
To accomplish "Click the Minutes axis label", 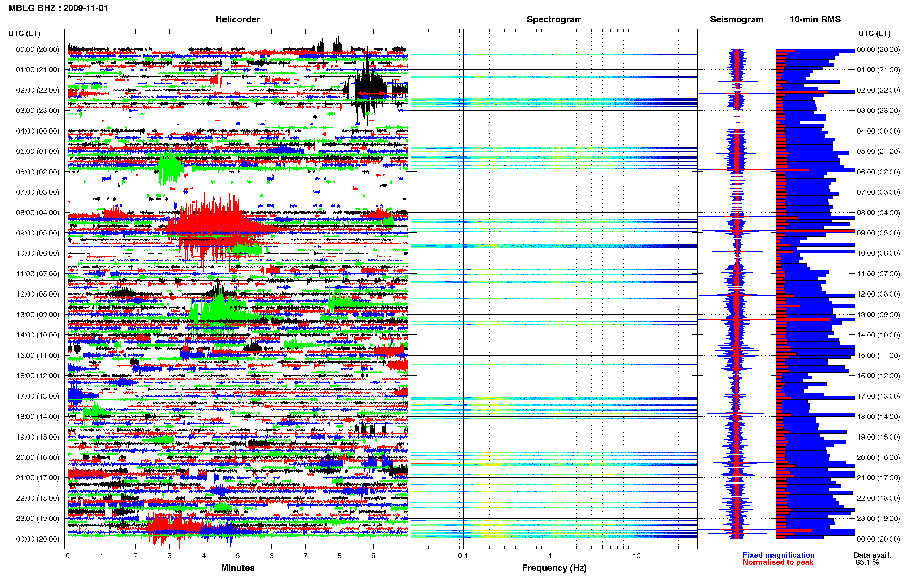I will 238,568.
